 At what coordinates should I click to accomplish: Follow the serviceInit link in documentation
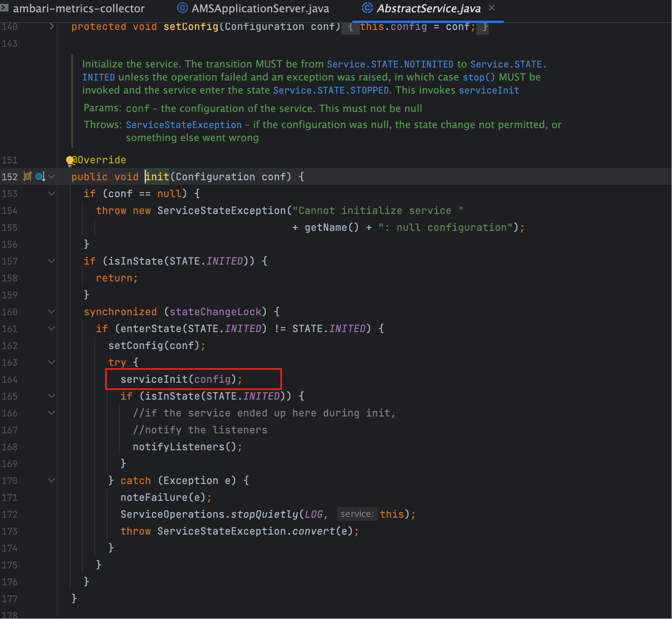click(x=489, y=90)
